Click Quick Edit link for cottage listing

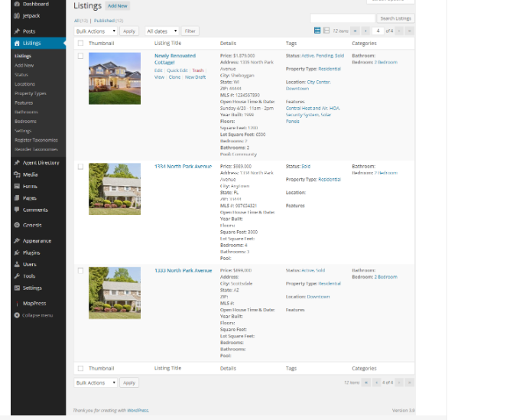tap(177, 70)
